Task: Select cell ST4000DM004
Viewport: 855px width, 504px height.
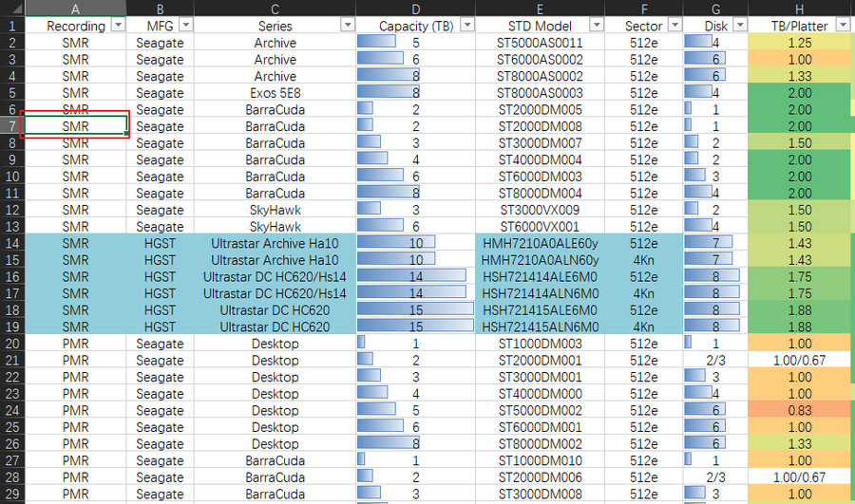Action: (540, 159)
